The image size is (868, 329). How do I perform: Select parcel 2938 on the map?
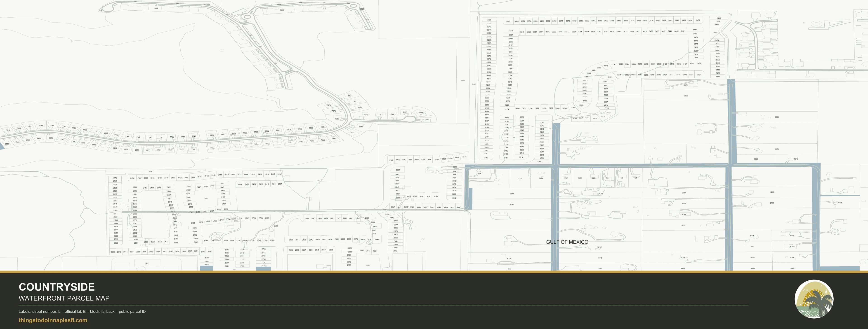coord(276,226)
